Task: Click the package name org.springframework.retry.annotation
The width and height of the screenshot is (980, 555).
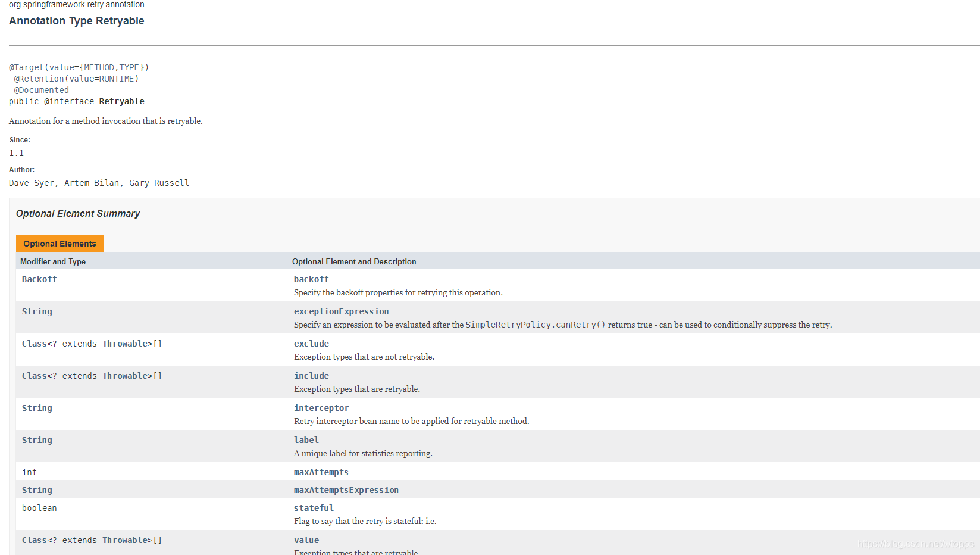Action: pyautogui.click(x=77, y=4)
